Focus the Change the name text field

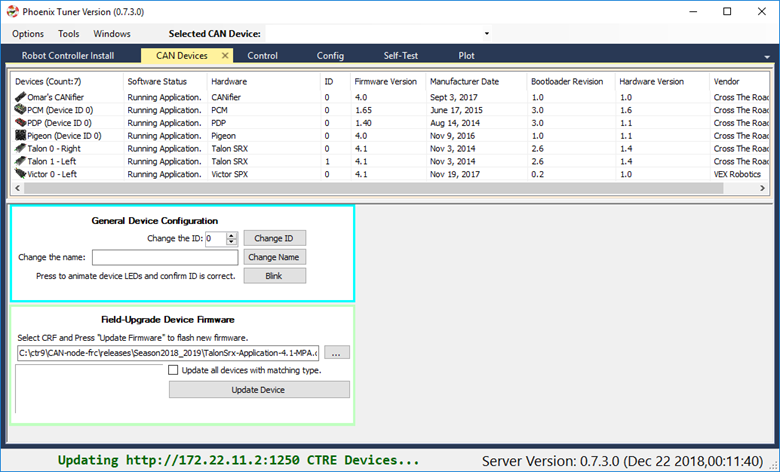165,257
